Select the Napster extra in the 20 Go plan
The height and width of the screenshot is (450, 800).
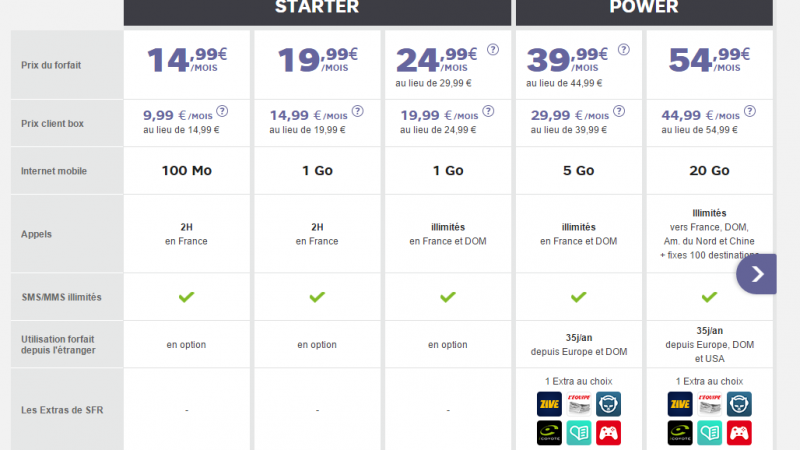(x=741, y=404)
